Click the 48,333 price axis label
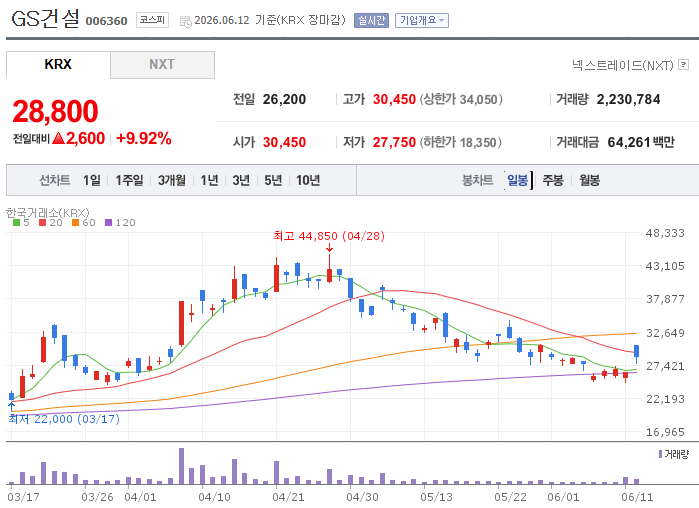Viewport: 699px width, 508px height. (665, 233)
